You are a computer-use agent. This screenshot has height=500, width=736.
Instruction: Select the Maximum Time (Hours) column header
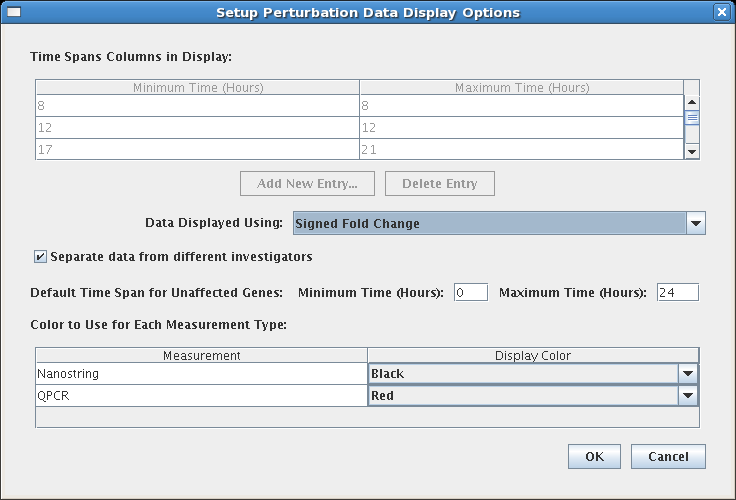[521, 88]
